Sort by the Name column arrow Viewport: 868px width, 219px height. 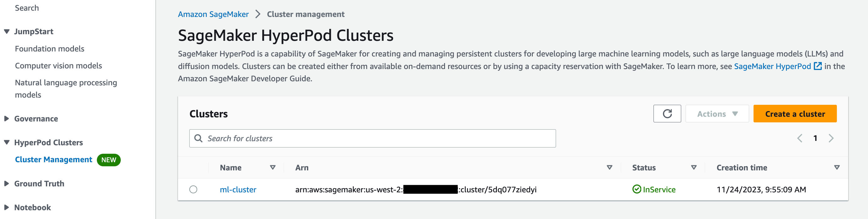273,168
